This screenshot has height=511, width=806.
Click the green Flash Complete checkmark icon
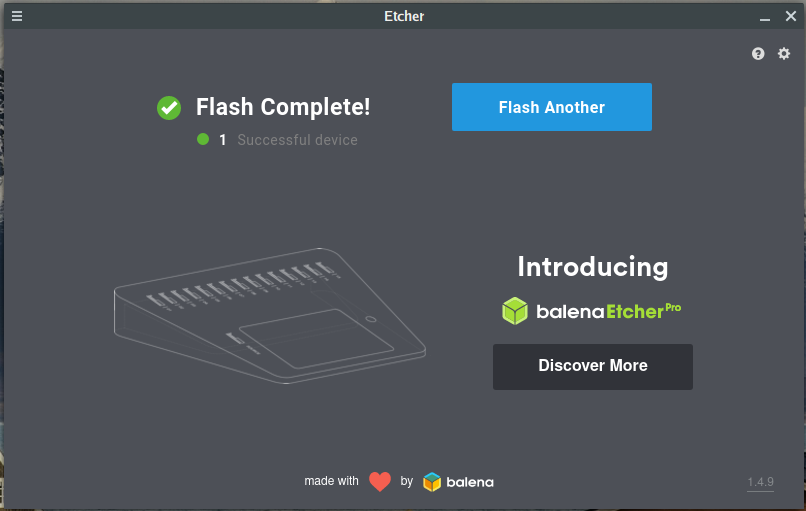point(169,107)
